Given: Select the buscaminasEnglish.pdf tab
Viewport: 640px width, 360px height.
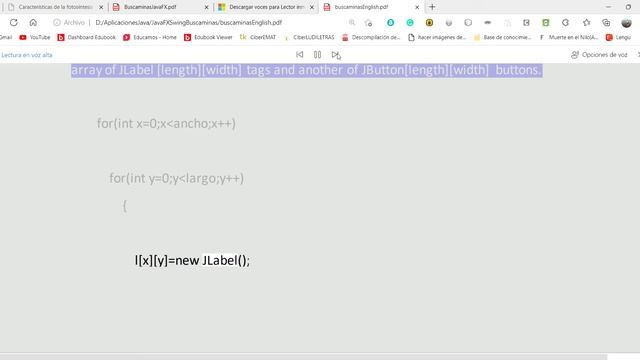Looking at the screenshot, I should (361, 7).
